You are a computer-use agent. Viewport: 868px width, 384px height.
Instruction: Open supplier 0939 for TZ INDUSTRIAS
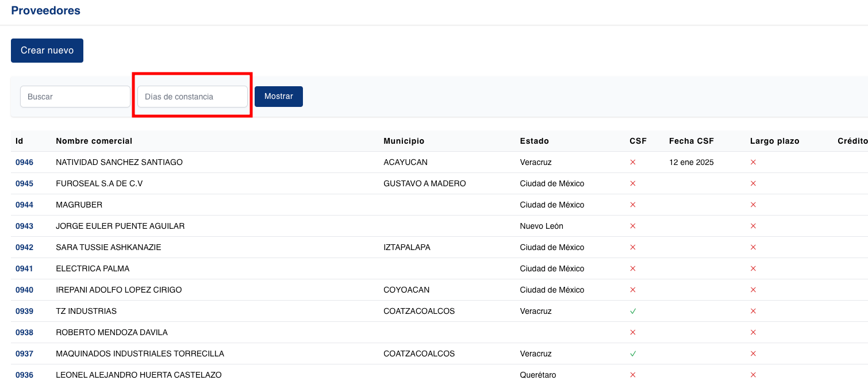click(x=24, y=311)
